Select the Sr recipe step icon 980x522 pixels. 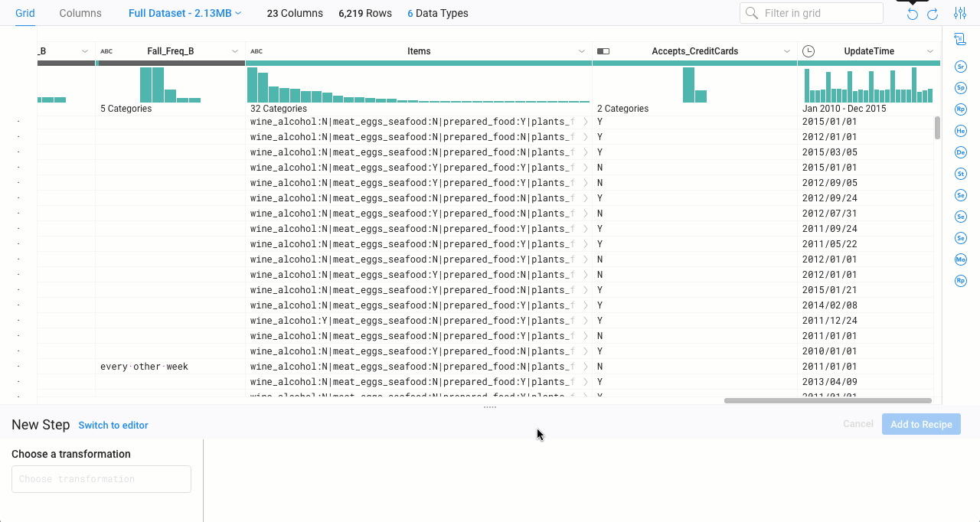961,67
